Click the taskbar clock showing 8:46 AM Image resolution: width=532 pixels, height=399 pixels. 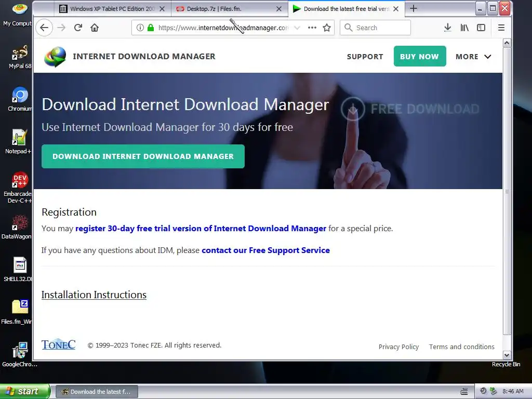pos(513,392)
